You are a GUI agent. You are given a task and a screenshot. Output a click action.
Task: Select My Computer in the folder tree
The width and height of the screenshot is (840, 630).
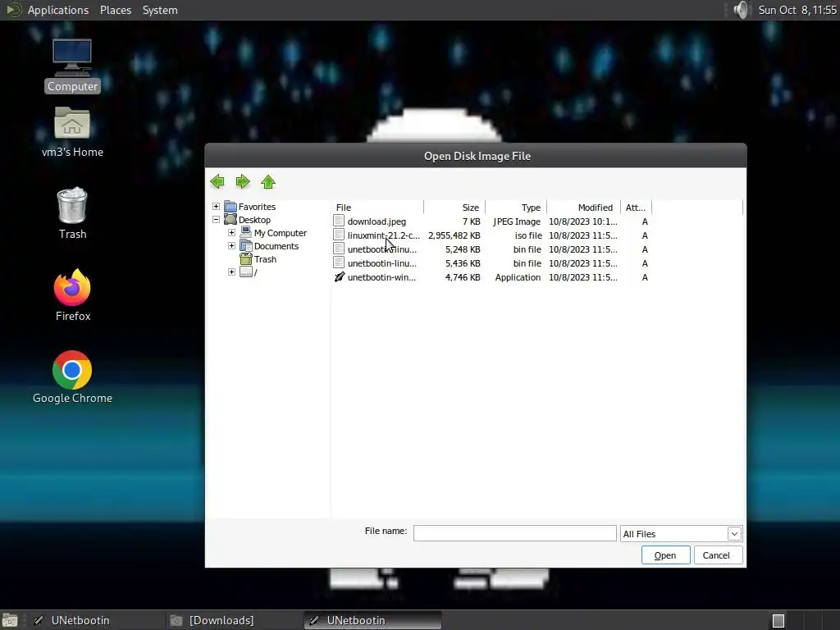point(281,233)
